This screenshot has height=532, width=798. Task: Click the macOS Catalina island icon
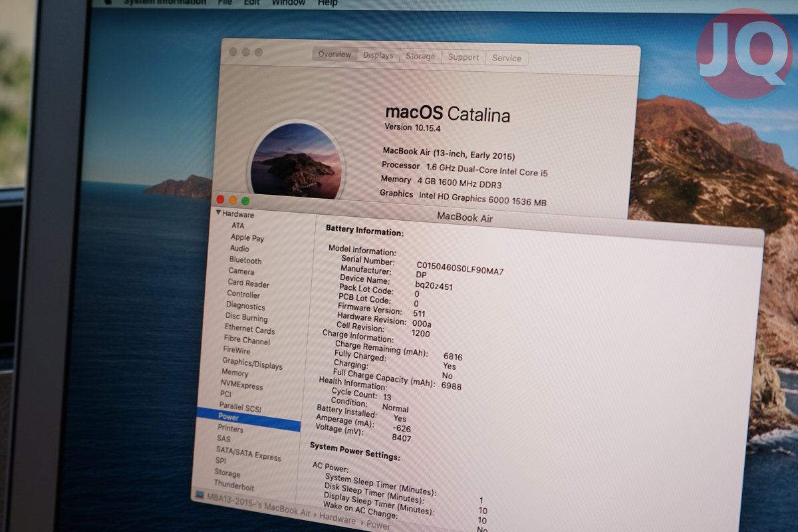296,160
